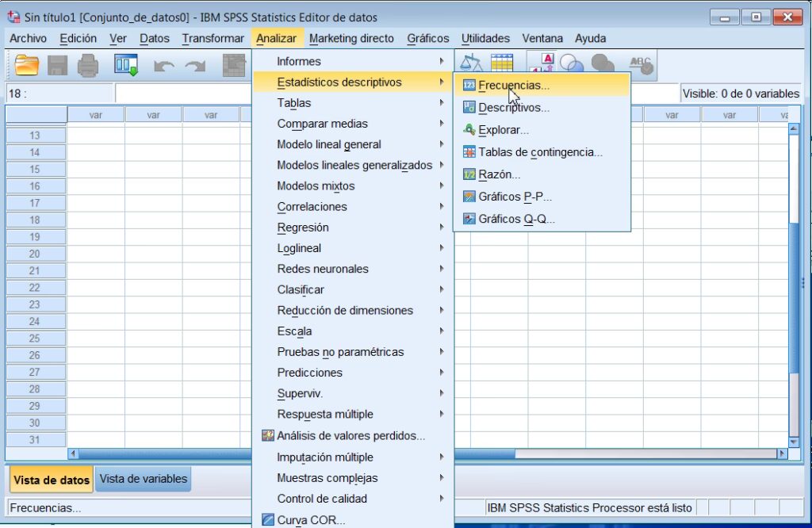Click the Undo arrow in toolbar
Viewport: 812px width, 528px height.
point(163,67)
